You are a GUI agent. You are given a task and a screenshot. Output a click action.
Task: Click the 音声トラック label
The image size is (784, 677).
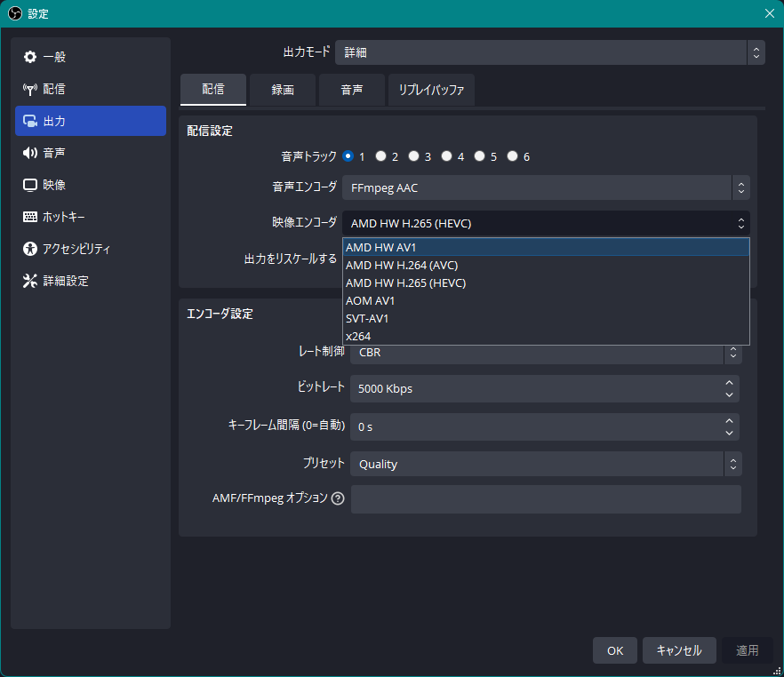(309, 156)
